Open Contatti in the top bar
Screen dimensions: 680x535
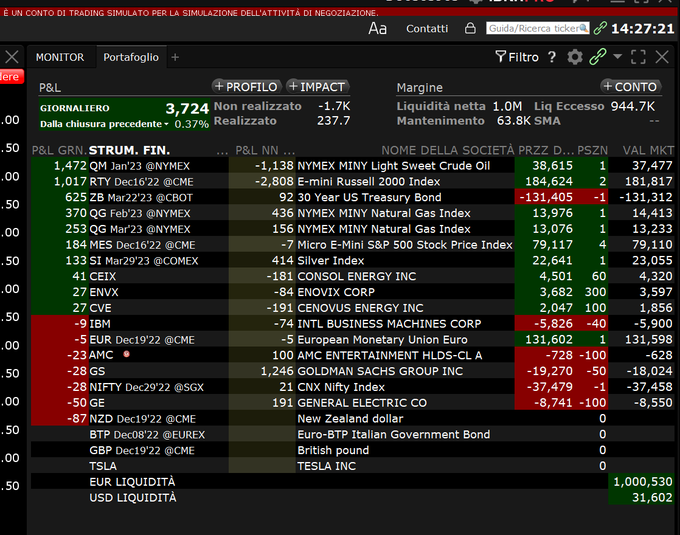click(427, 29)
